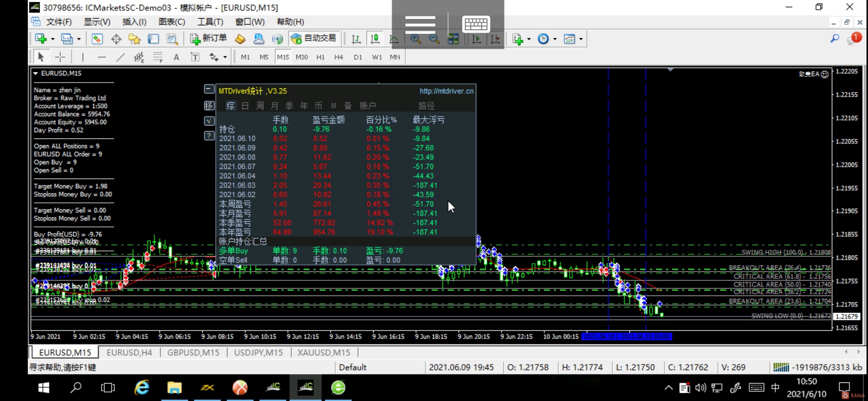Open the periodicity clock dropdown arrow
868x401 pixels.
coord(555,39)
